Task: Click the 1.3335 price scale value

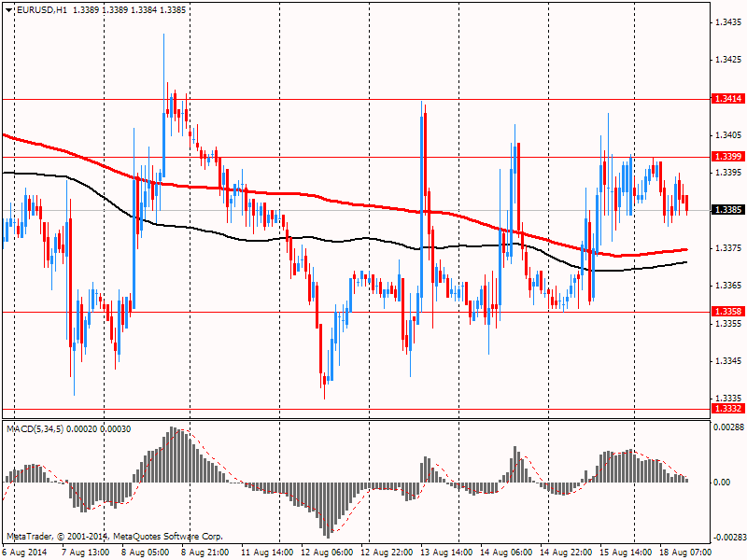Action: click(728, 399)
